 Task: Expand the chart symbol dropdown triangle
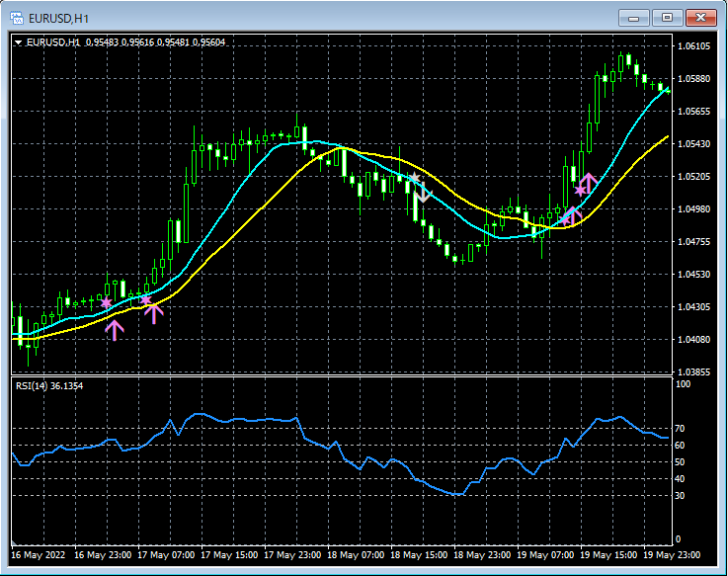18,42
